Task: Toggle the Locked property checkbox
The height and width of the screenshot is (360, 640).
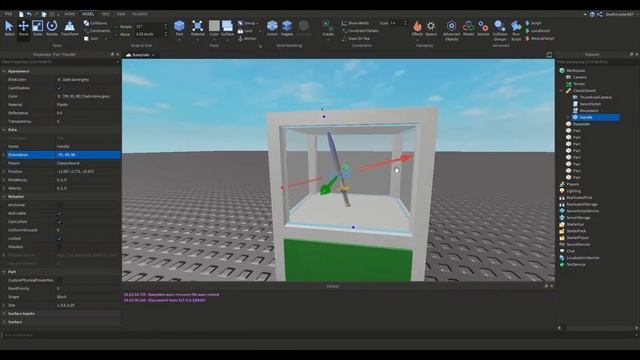Action: (x=59, y=238)
